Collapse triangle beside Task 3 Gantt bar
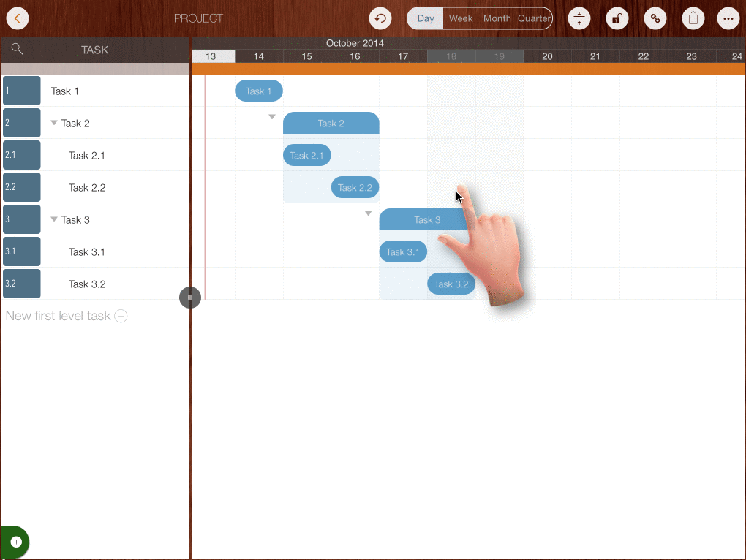Screen dimensions: 746x560 point(369,213)
